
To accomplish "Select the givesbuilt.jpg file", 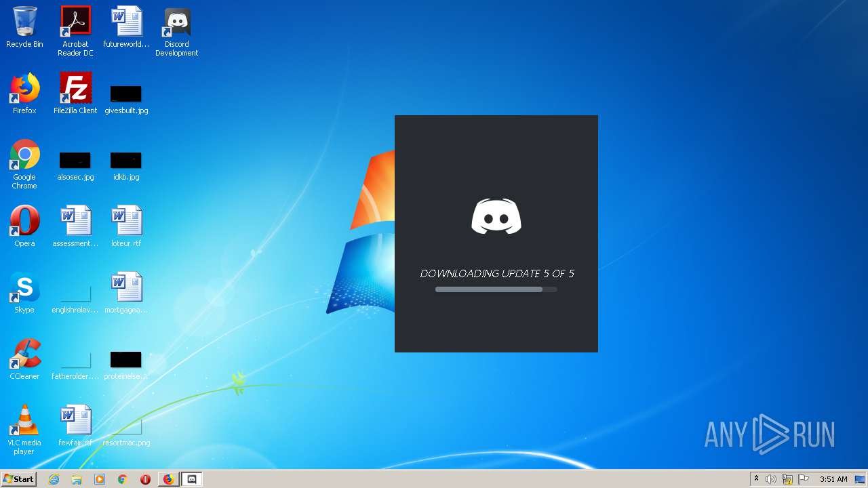I will [126, 99].
